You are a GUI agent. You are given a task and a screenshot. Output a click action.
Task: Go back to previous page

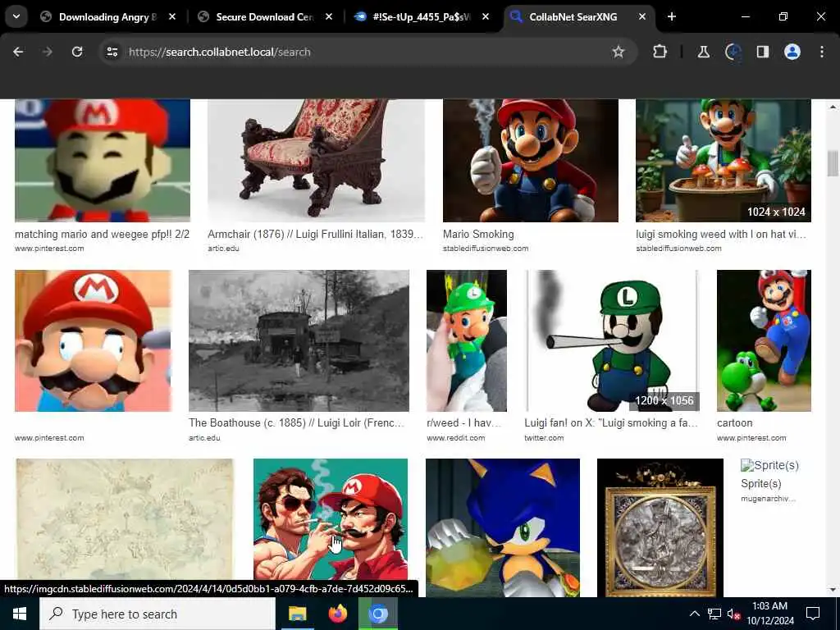(x=18, y=52)
